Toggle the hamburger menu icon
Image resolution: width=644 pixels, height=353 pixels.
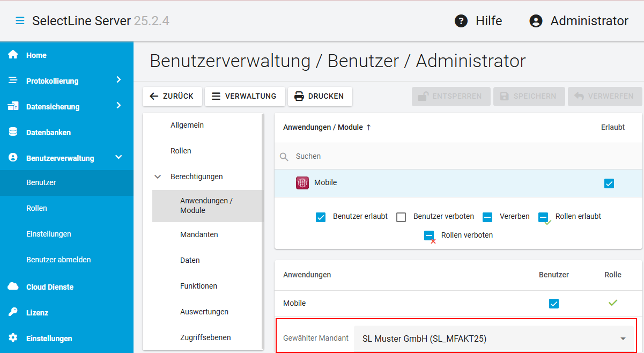point(20,21)
